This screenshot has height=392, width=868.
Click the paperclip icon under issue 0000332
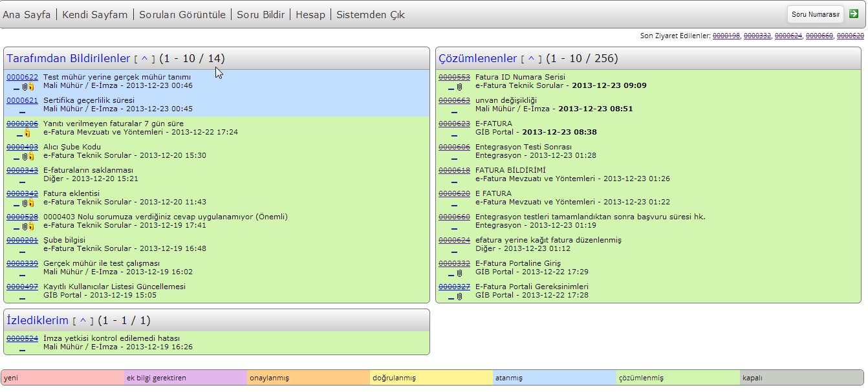459,273
